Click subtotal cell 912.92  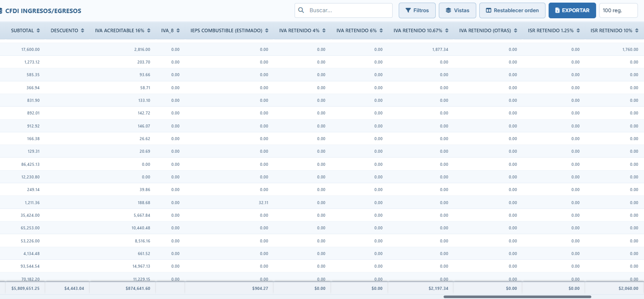click(x=33, y=126)
